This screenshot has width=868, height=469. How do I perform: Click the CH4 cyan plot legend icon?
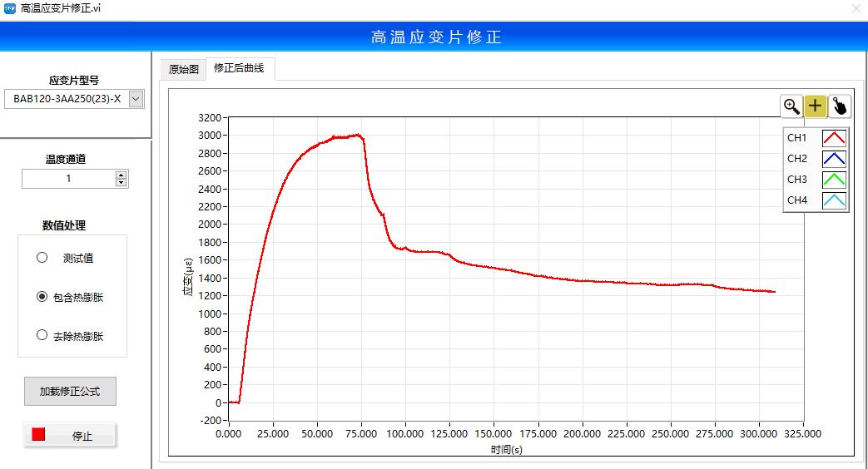tap(834, 200)
